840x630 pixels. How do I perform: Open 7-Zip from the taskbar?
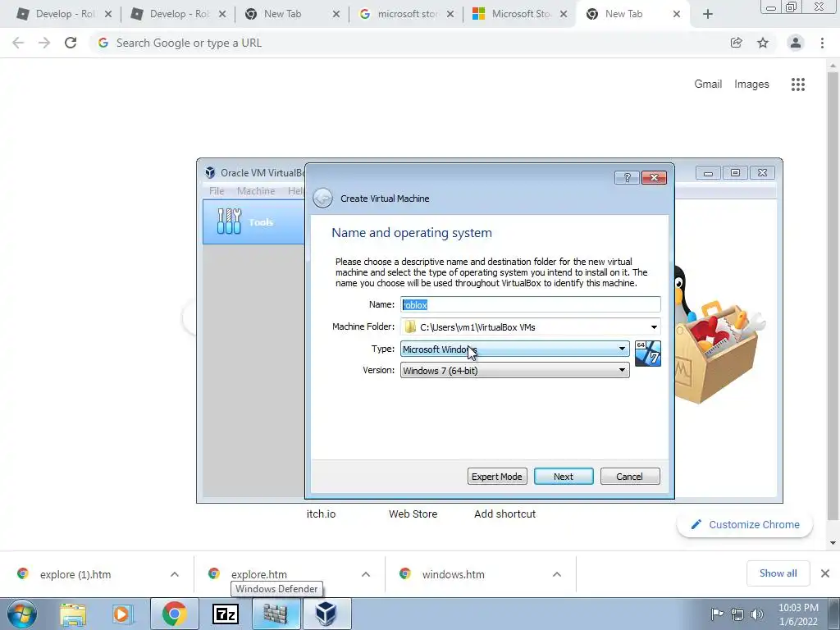pyautogui.click(x=225, y=614)
